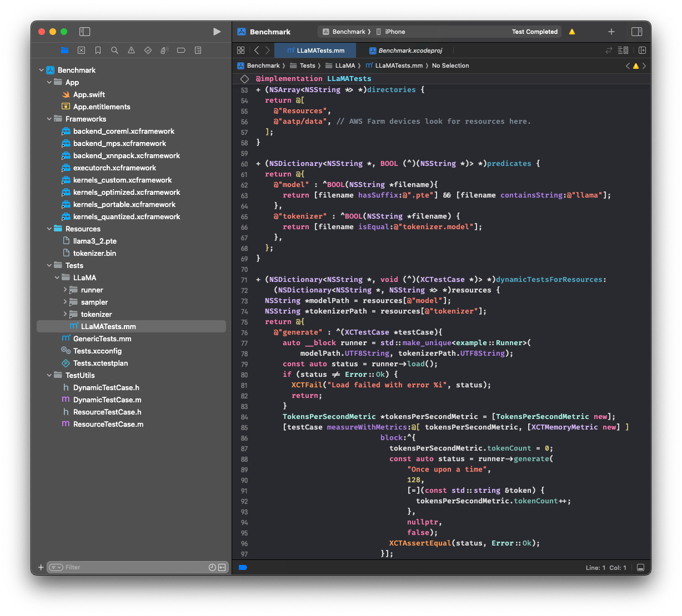Open the Issue navigator warning triangle

pyautogui.click(x=131, y=50)
